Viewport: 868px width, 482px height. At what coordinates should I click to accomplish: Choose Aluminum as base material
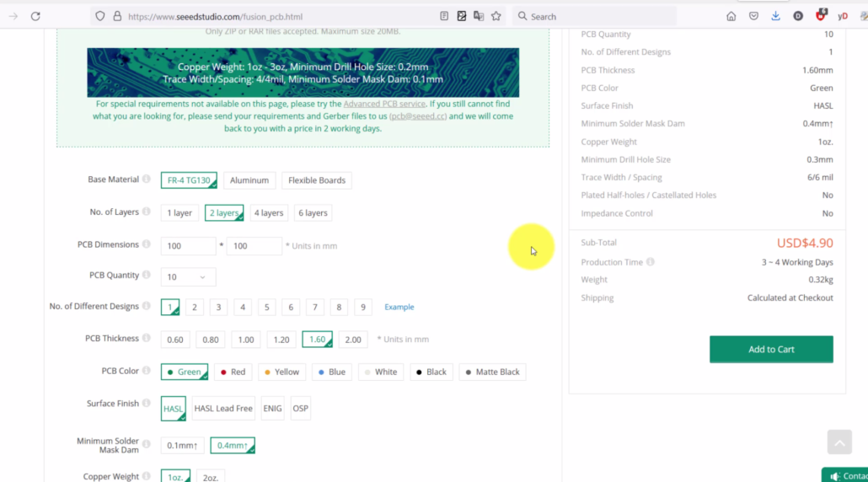click(x=249, y=180)
